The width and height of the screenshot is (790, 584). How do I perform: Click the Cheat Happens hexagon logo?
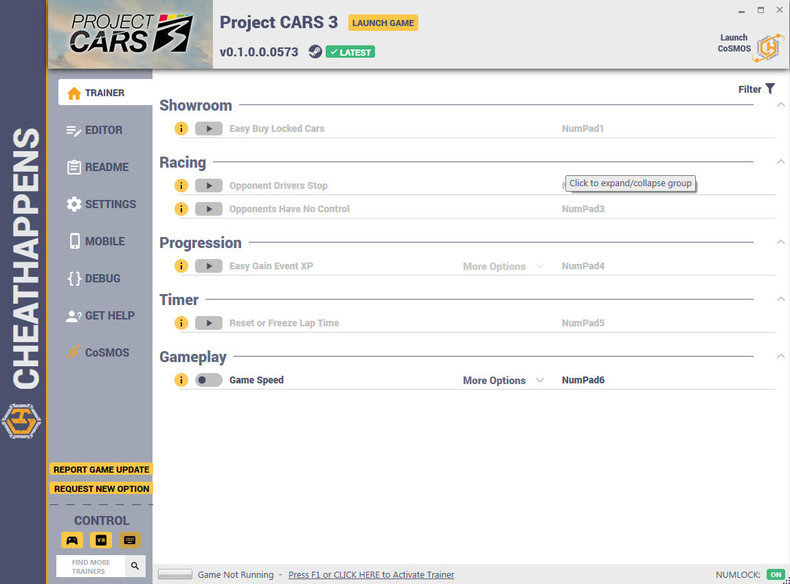[x=21, y=421]
